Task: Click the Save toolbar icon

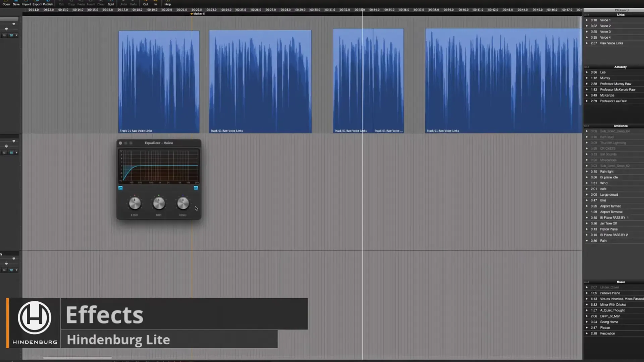Action: pyautogui.click(x=16, y=3)
